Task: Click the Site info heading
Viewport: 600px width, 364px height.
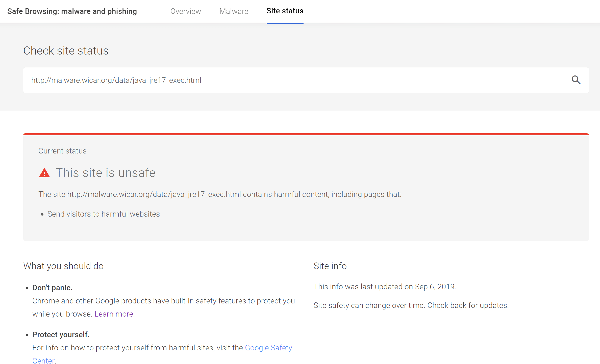Action: tap(330, 266)
